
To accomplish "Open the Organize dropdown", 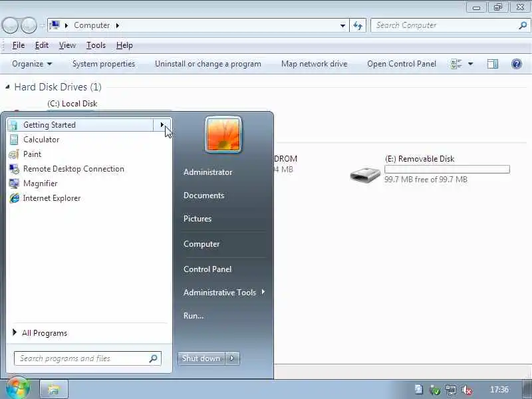I will [x=32, y=64].
